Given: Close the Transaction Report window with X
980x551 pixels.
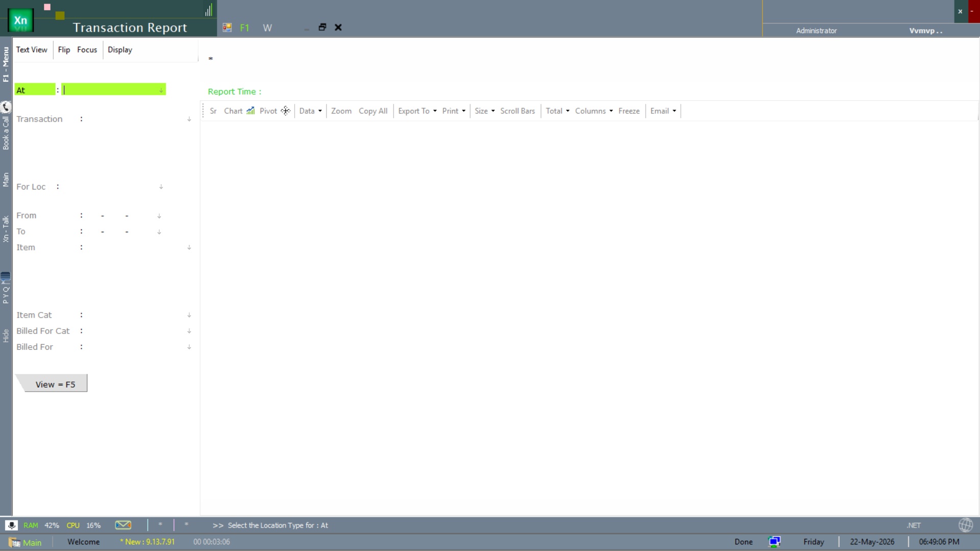Looking at the screenshot, I should 338,27.
